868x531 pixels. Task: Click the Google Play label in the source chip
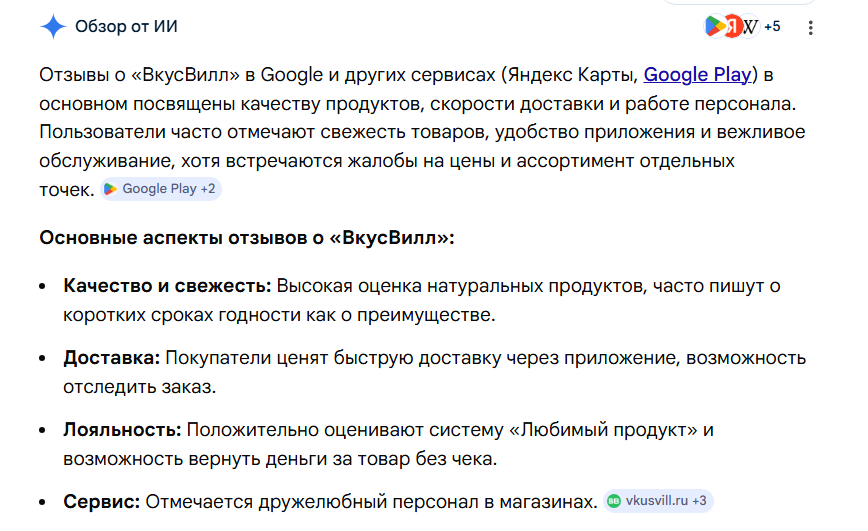(159, 188)
